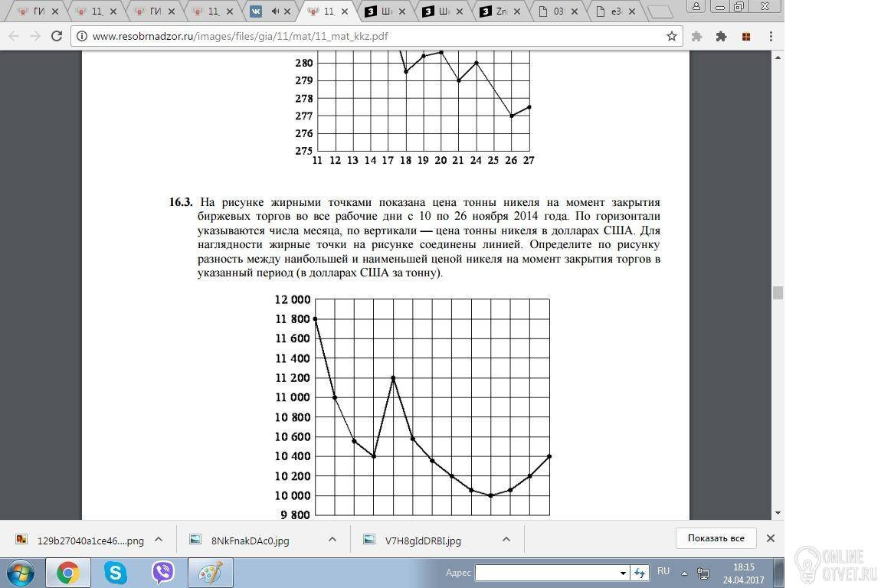Bookmark this page with the star icon
The image size is (881, 588).
(671, 36)
